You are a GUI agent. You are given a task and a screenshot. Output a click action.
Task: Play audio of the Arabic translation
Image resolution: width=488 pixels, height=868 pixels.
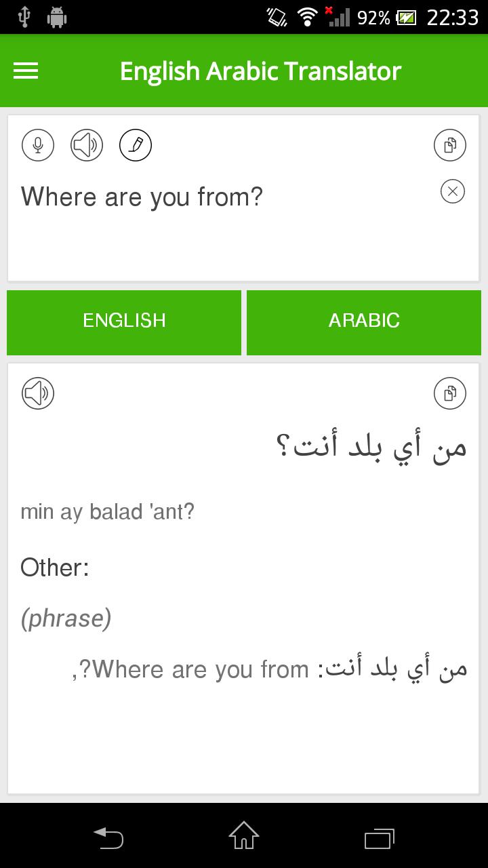coord(38,393)
